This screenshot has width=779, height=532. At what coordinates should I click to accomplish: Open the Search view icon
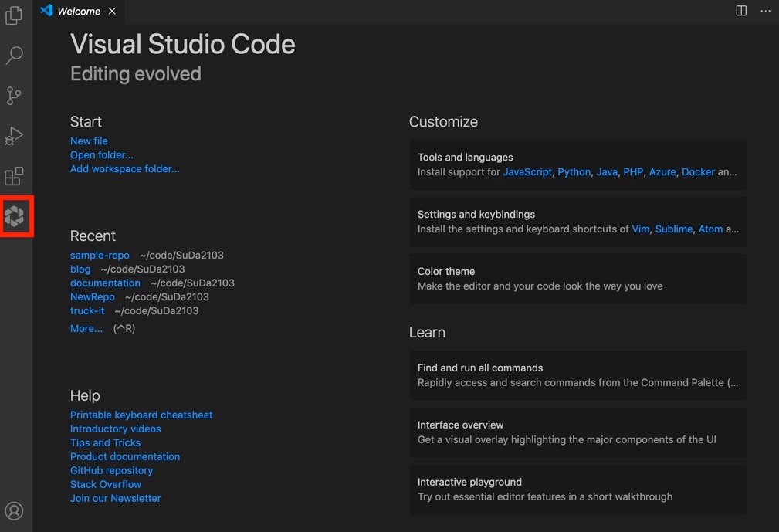coord(14,55)
